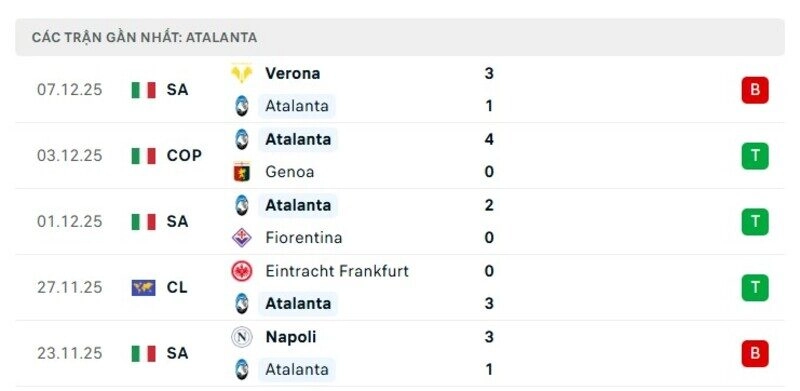
Task: Click red B badge for Verona match
Action: pos(755,90)
